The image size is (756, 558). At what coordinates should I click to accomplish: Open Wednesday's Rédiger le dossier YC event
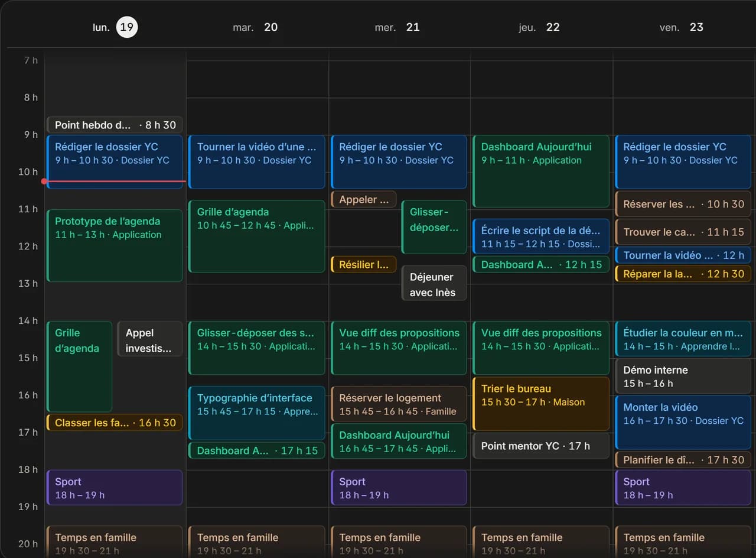(399, 162)
